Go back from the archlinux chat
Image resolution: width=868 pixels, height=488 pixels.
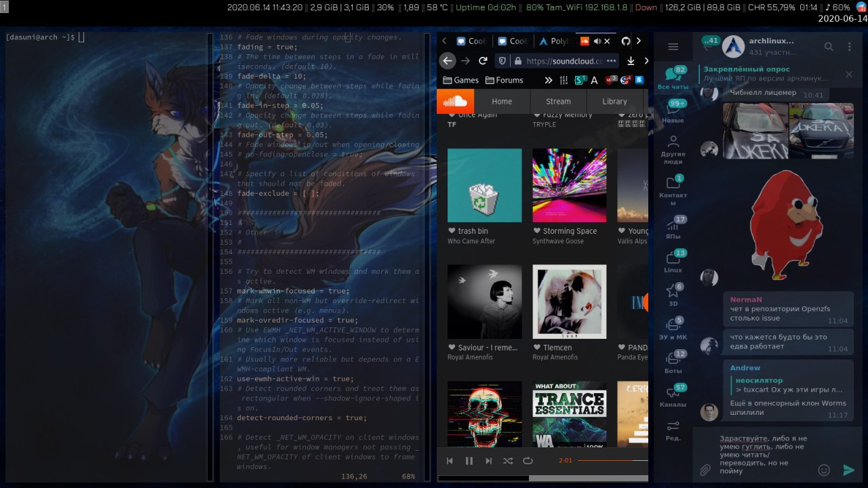coord(706,47)
